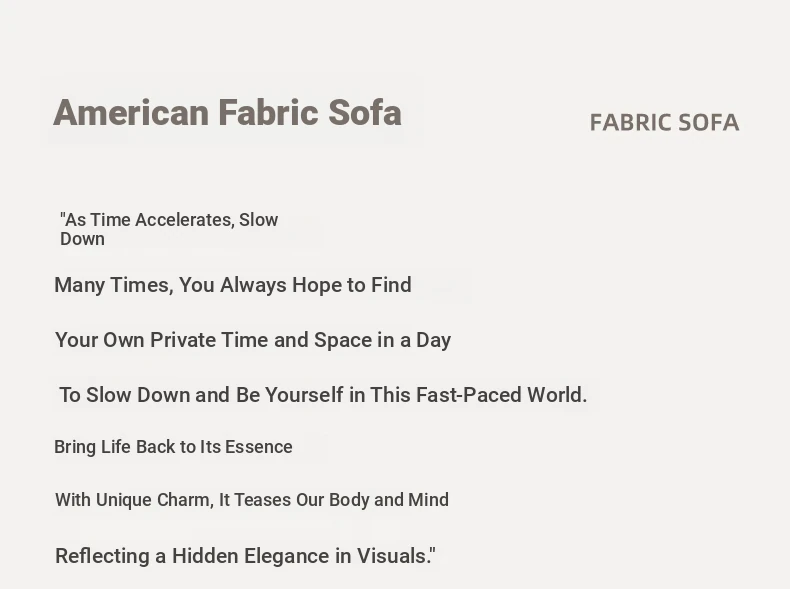Click the word 'Essence' in the text

(258, 447)
